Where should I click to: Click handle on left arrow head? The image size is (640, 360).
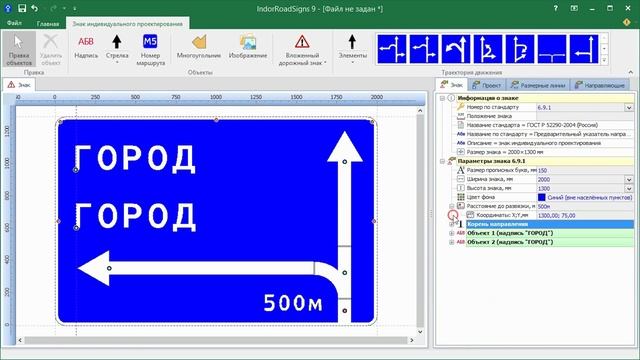point(109,268)
